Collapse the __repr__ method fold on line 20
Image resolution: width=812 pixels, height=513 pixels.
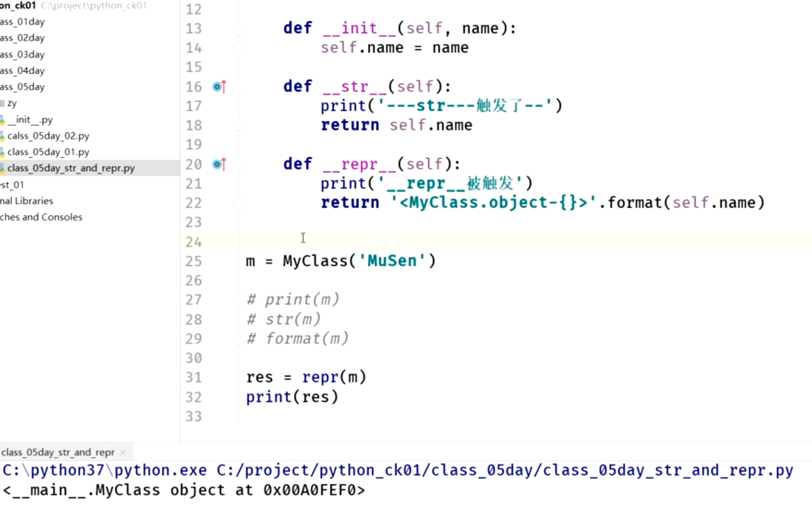pyautogui.click(x=238, y=164)
